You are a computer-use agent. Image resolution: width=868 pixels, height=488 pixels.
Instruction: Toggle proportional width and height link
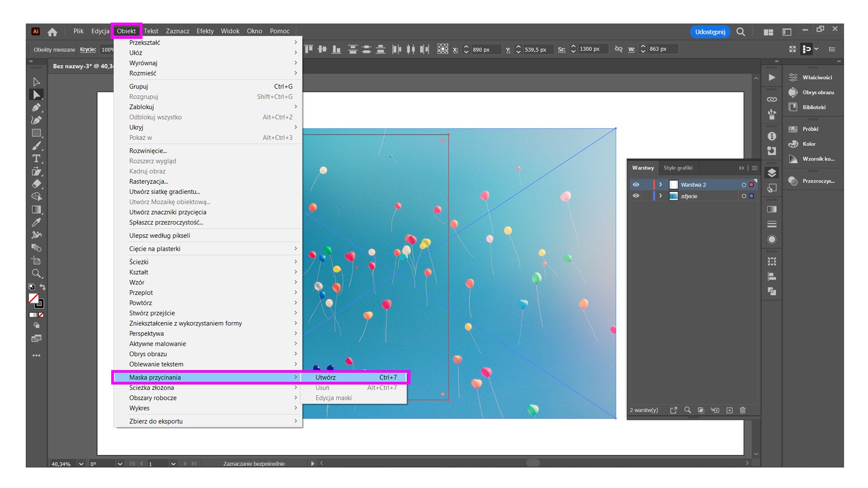point(618,49)
